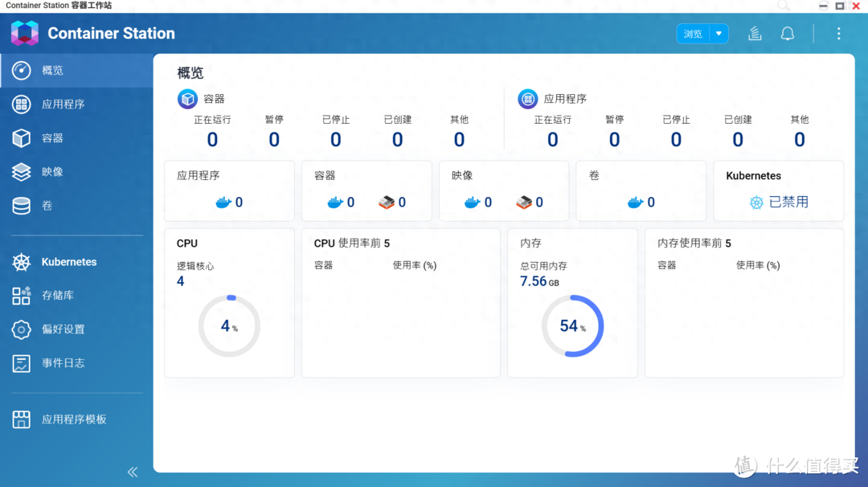Click the Container Station logo icon

[24, 33]
